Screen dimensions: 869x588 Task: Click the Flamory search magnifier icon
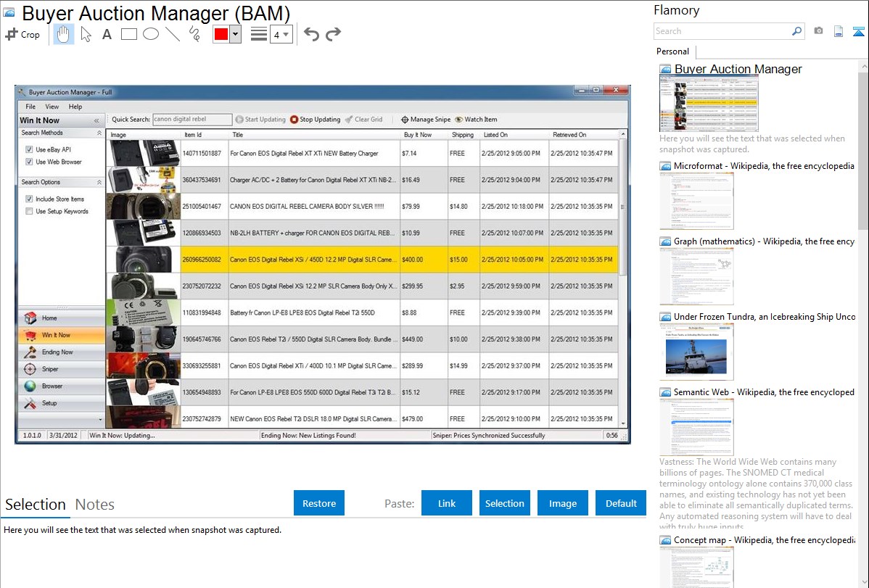796,31
